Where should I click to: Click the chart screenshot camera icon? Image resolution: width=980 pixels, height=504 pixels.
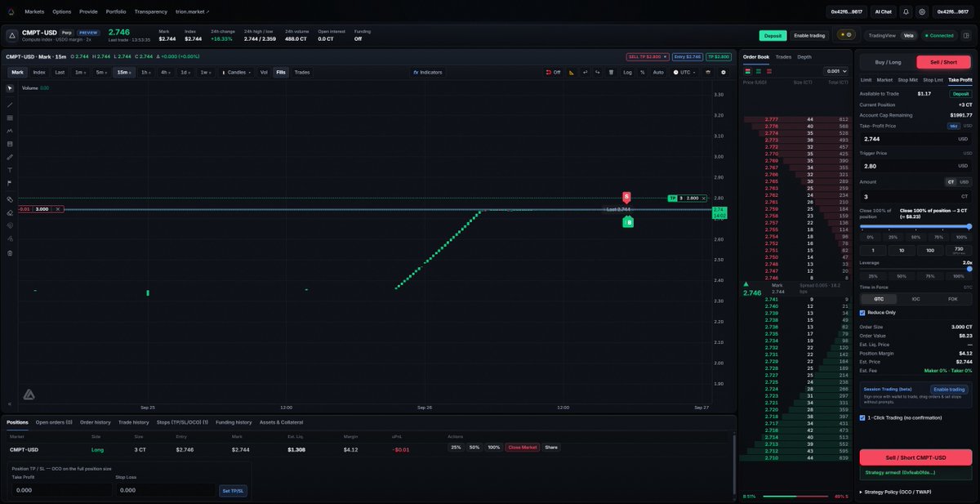(x=708, y=72)
